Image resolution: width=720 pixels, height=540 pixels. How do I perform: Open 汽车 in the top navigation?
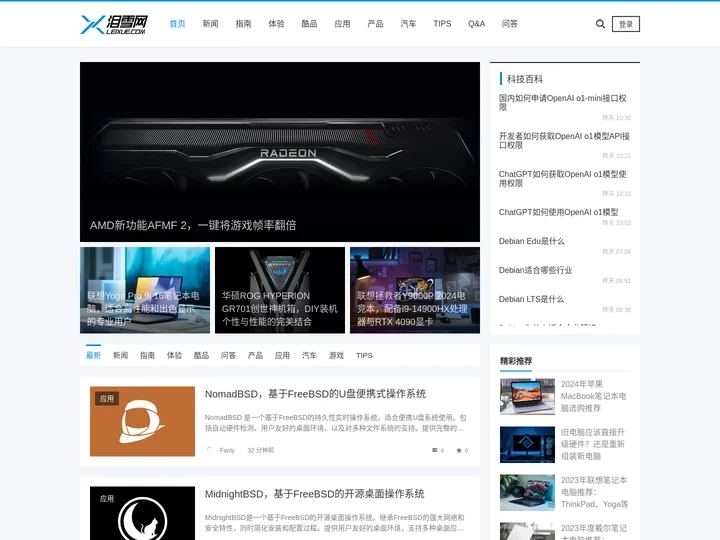coord(409,24)
